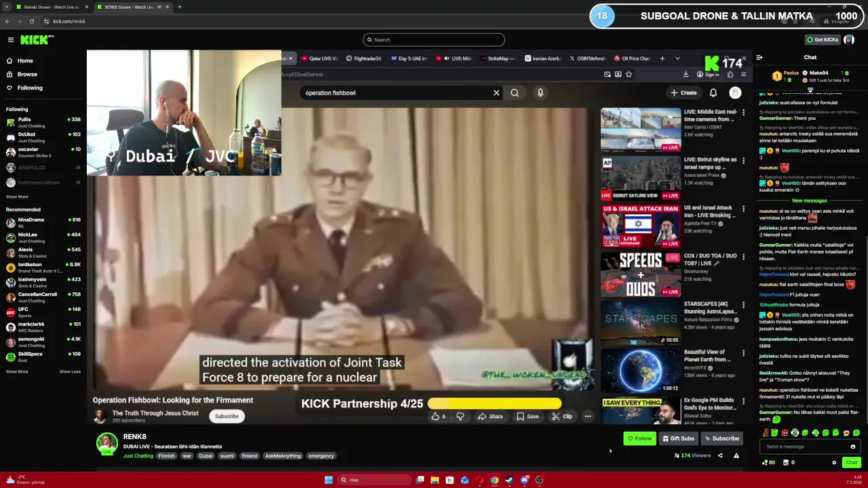868x488 pixels.
Task: Click the user profile avatar
Action: [849, 39]
